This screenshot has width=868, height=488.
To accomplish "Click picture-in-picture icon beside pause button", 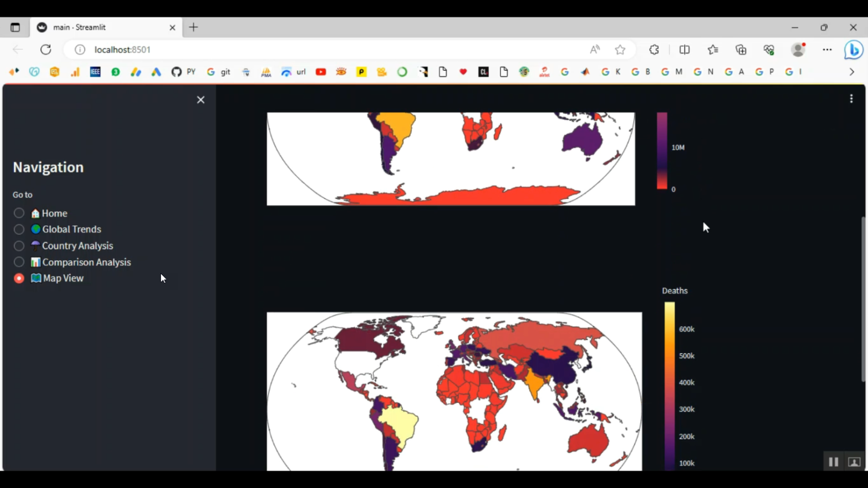I will coord(854,461).
